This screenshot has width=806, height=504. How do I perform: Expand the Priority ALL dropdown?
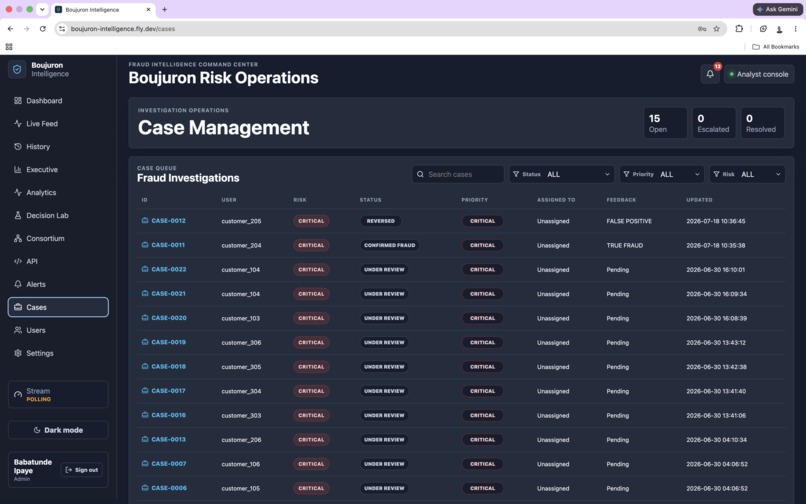tap(662, 174)
